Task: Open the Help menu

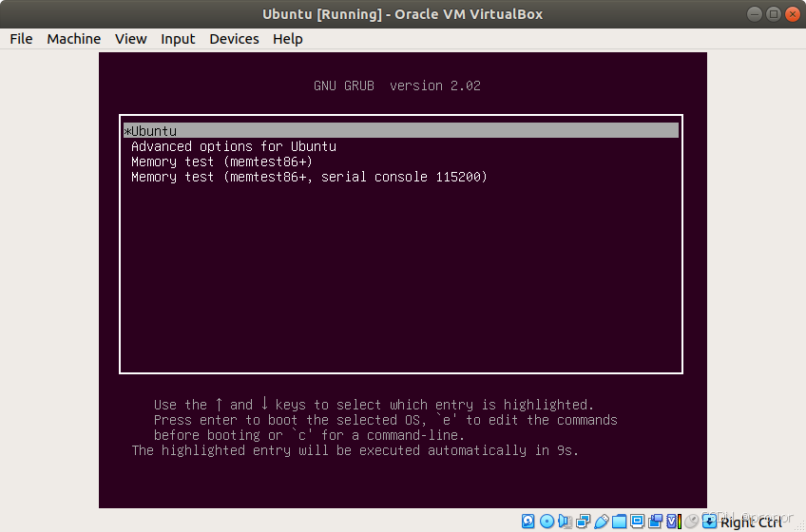Action: click(287, 39)
